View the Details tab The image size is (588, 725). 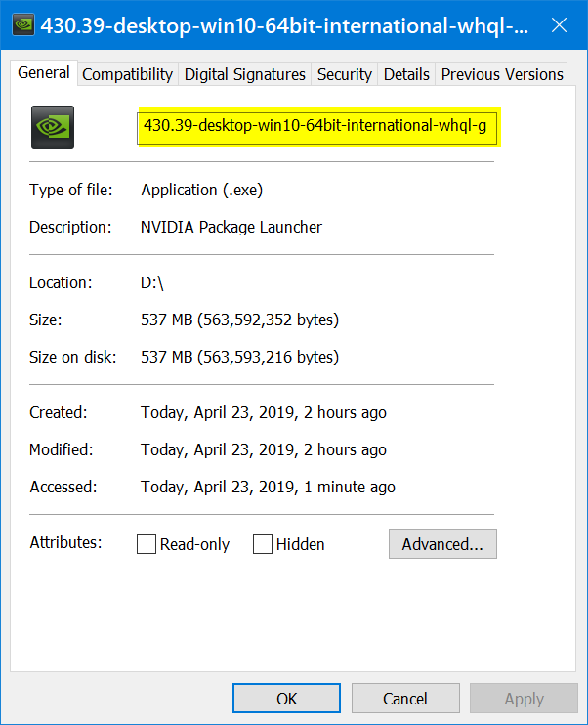406,74
